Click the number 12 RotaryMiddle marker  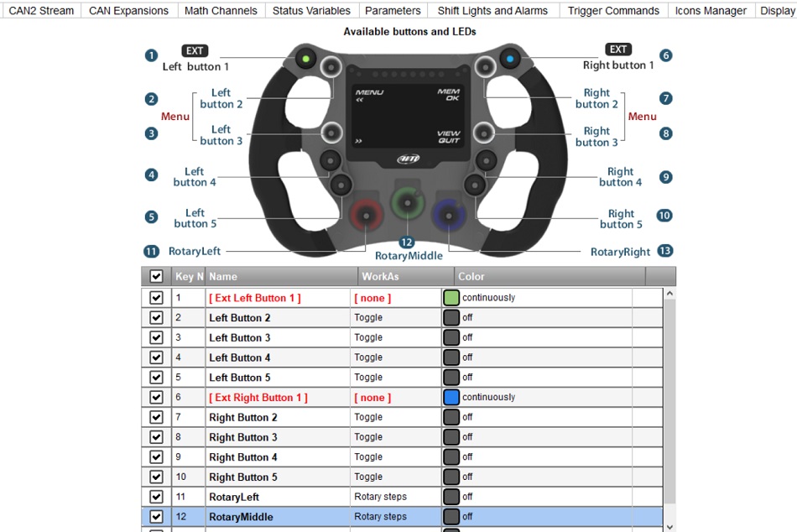[x=406, y=243]
